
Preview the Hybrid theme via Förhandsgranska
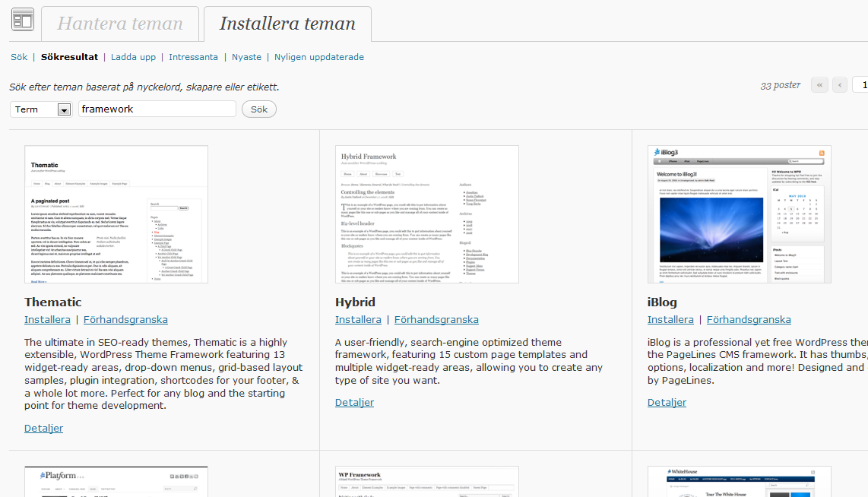click(x=436, y=320)
